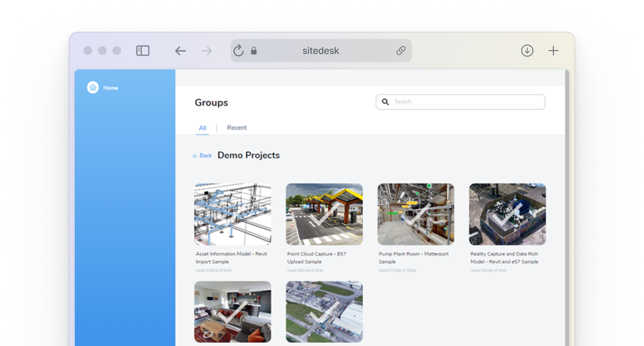Open a new tab with plus icon
Screen dimensions: 644x346
tap(553, 51)
